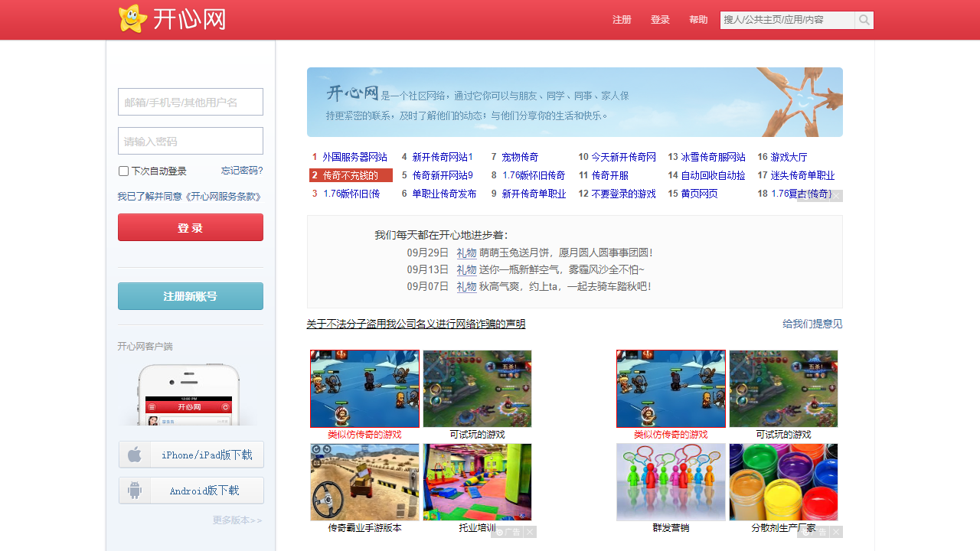980x551 pixels.
Task: Click the 注册新账号 button
Action: 191,296
